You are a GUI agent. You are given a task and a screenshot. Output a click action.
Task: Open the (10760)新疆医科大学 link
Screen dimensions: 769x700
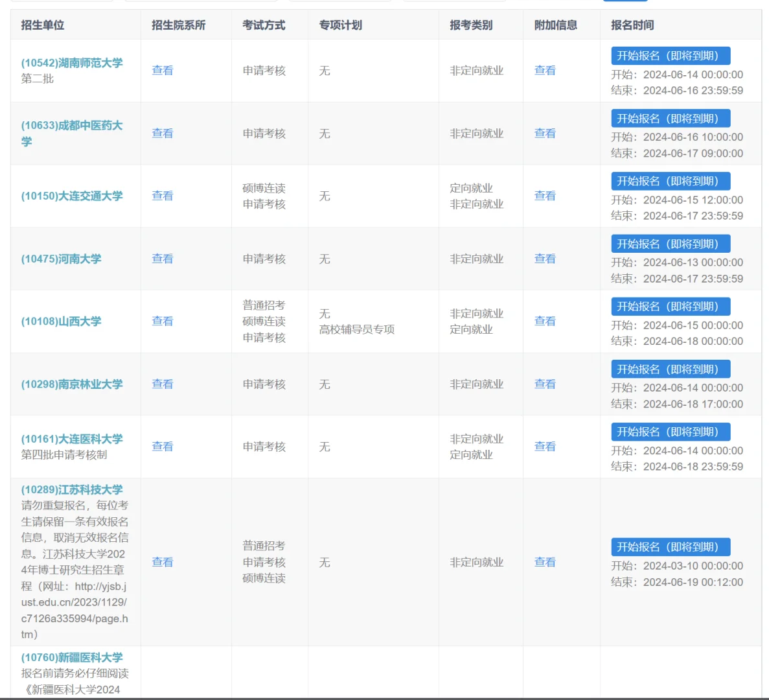72,657
